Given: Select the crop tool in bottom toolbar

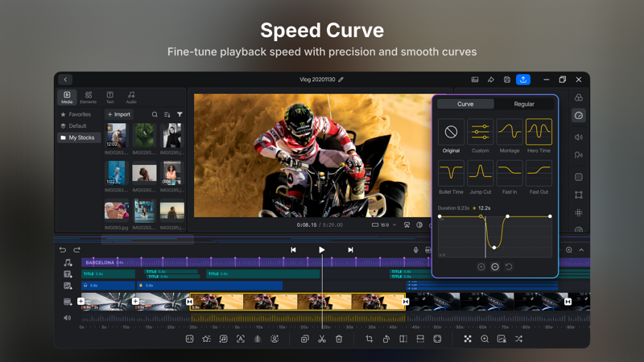Looking at the screenshot, I should point(369,339).
